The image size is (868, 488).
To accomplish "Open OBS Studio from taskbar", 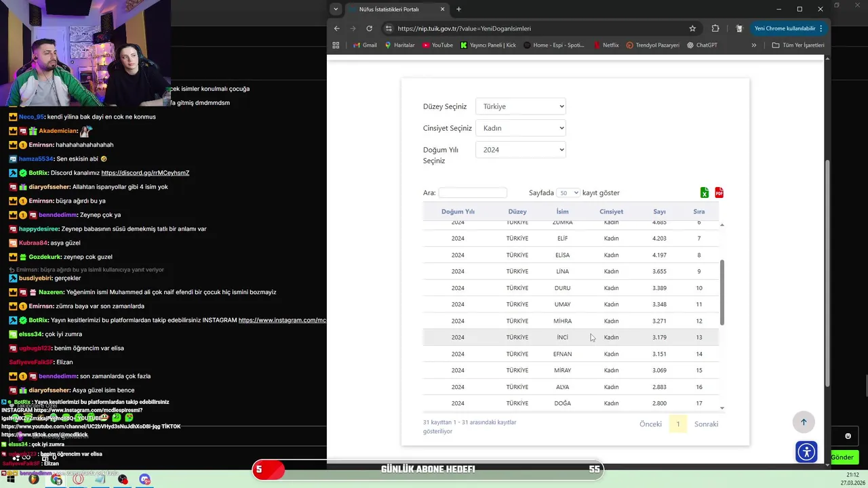I will point(123,479).
